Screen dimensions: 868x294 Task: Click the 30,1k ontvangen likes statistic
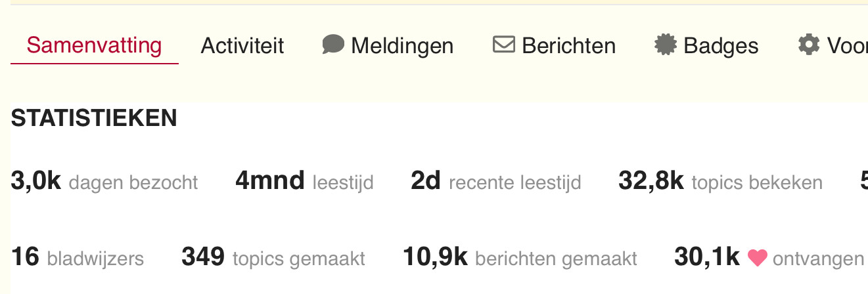tap(769, 257)
